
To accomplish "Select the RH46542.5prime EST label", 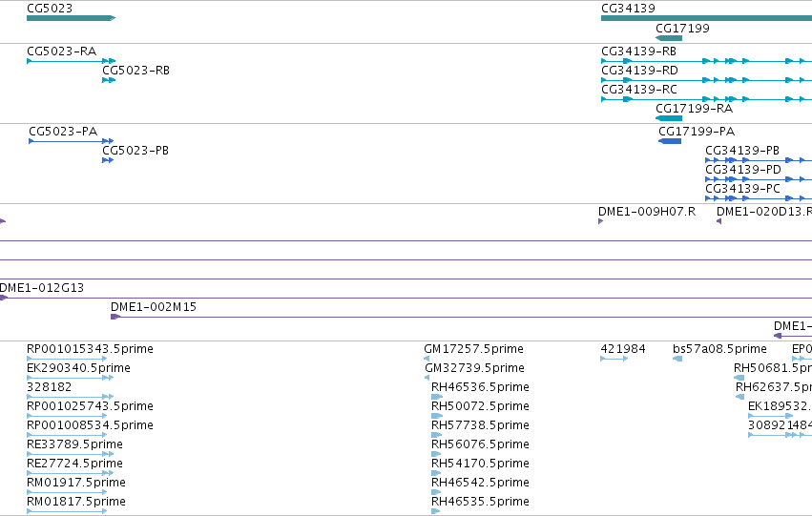I will (480, 483).
